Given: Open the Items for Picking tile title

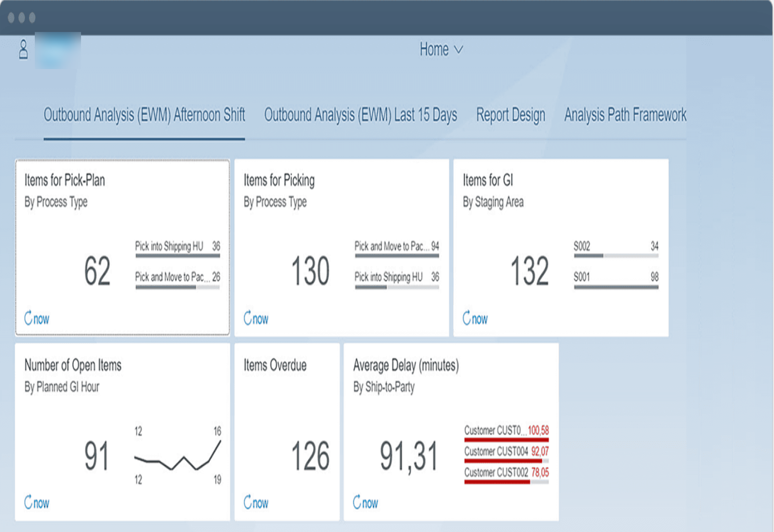Looking at the screenshot, I should tap(279, 180).
